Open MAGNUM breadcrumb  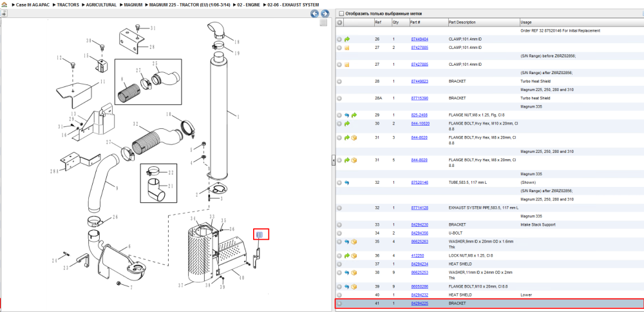133,5
